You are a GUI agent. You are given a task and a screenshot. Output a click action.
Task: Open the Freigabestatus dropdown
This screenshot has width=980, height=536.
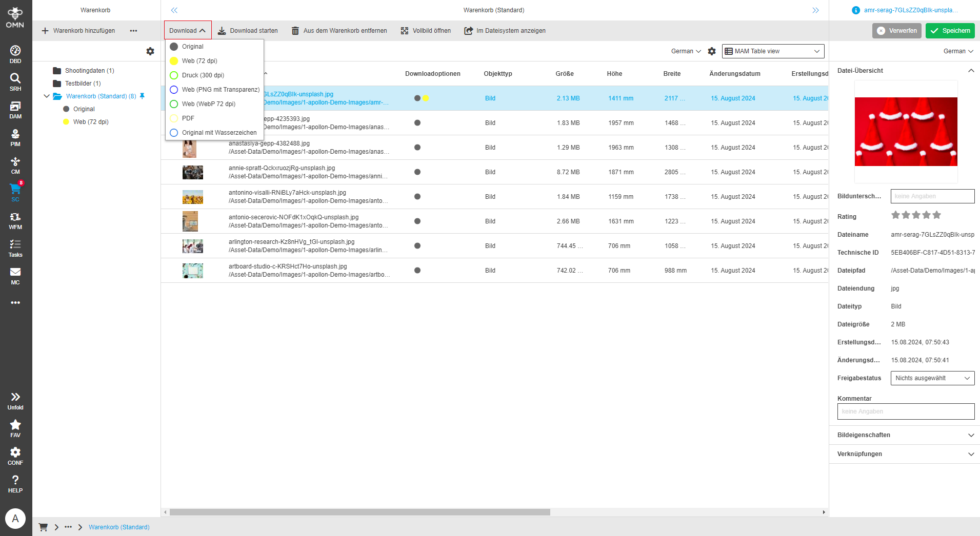932,378
